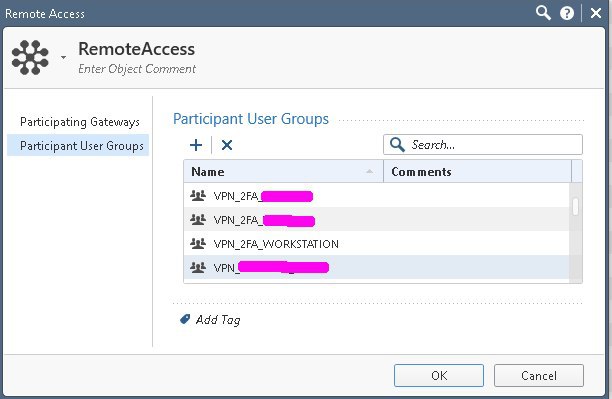Click Enter Object Comment field
The image size is (612, 399).
click(137, 69)
